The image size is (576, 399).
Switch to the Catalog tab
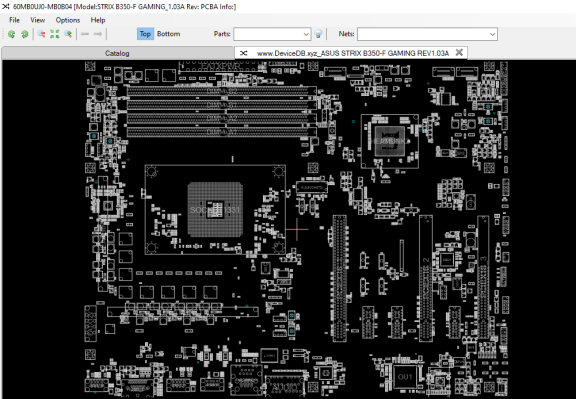pyautogui.click(x=117, y=53)
